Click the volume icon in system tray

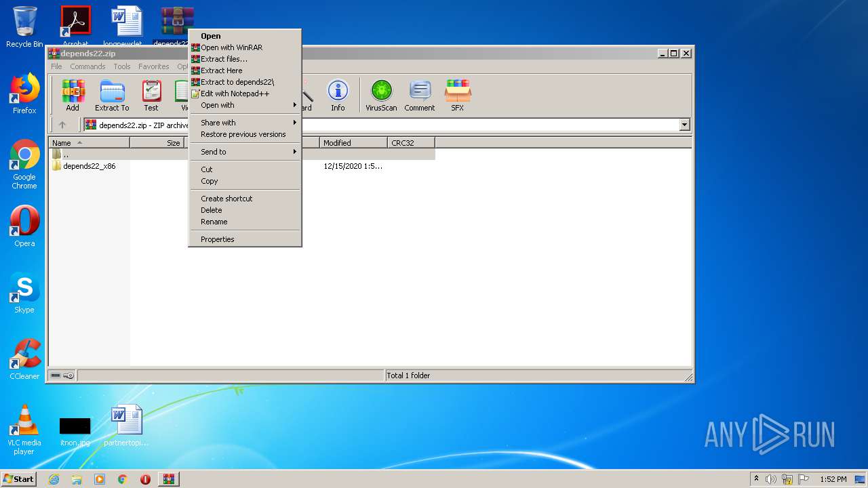tap(771, 479)
